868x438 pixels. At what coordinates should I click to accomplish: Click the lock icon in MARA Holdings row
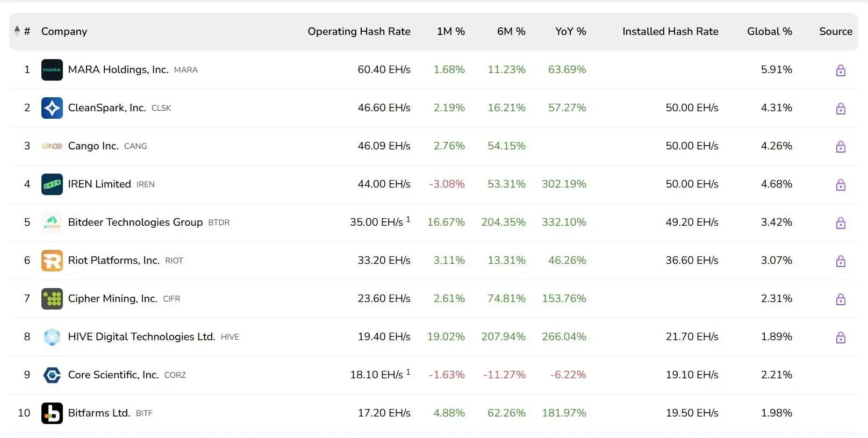tap(841, 70)
